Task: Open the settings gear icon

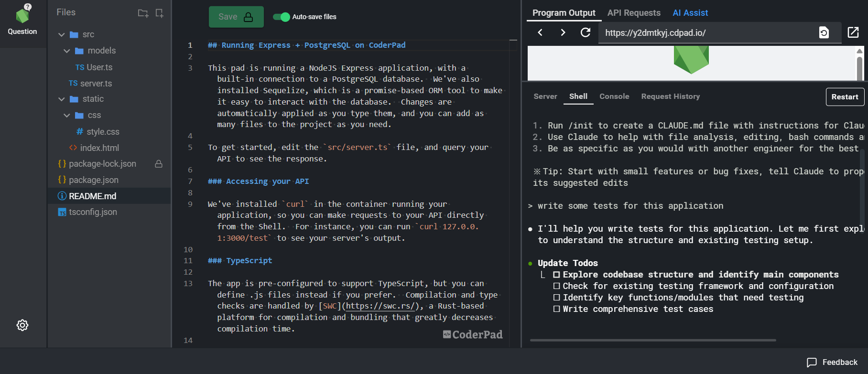Action: [x=22, y=325]
